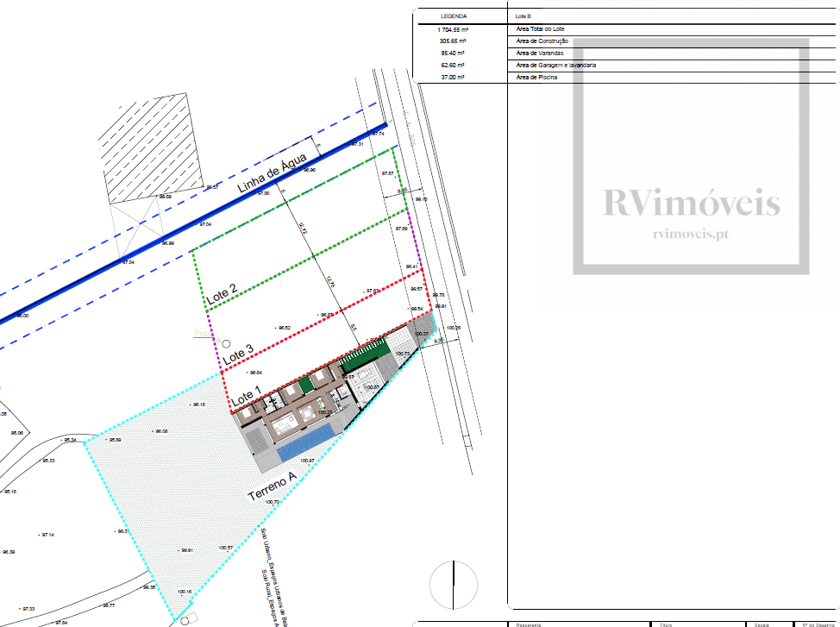The width and height of the screenshot is (840, 627).
Task: Select the "Área Total do Lote" row
Action: point(540,29)
